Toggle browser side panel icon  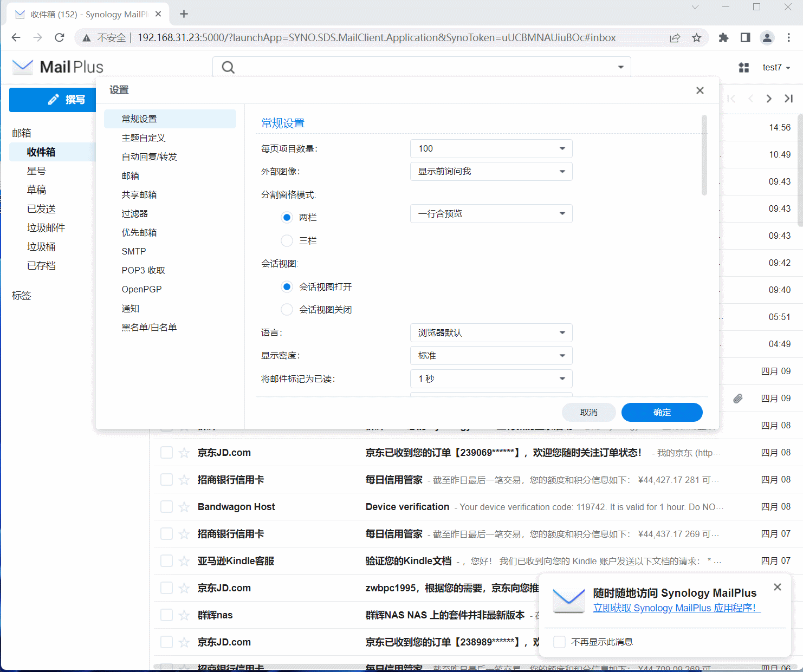click(x=746, y=38)
